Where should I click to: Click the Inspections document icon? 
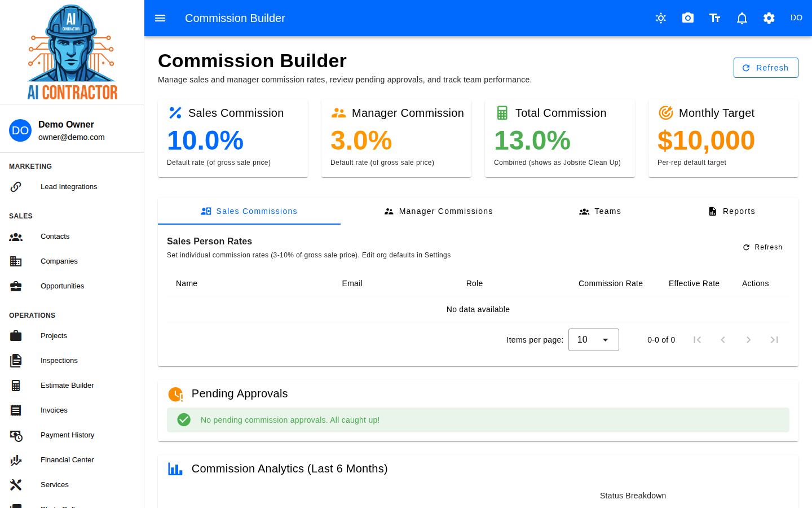(16, 361)
